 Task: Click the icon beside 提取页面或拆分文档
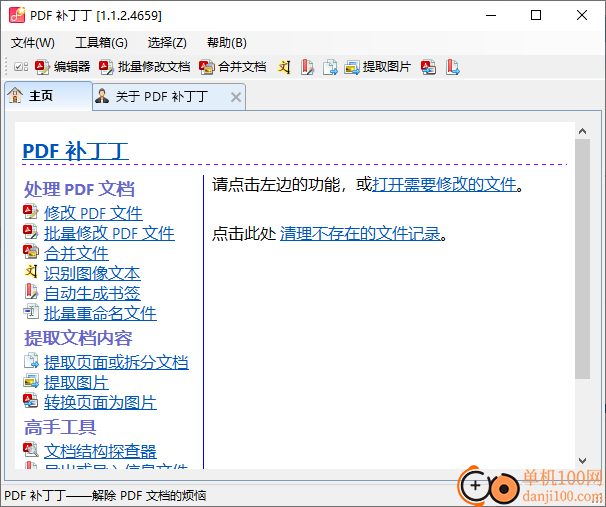click(31, 361)
